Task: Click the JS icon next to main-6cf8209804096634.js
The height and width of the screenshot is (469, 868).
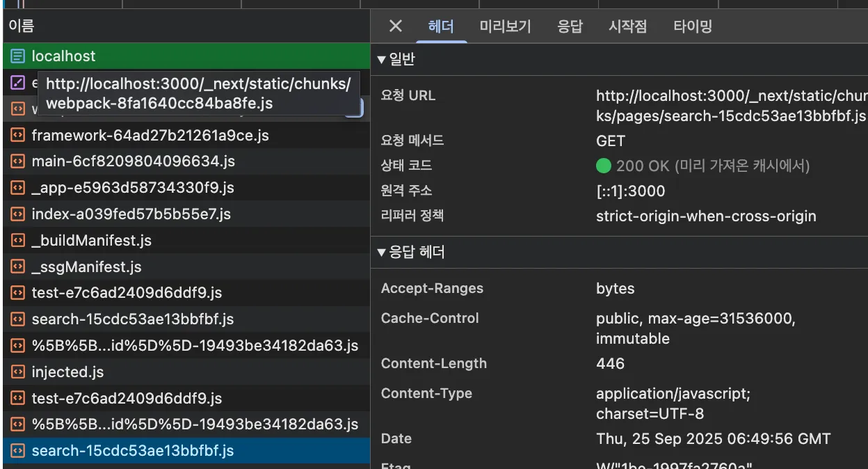Action: click(x=17, y=161)
